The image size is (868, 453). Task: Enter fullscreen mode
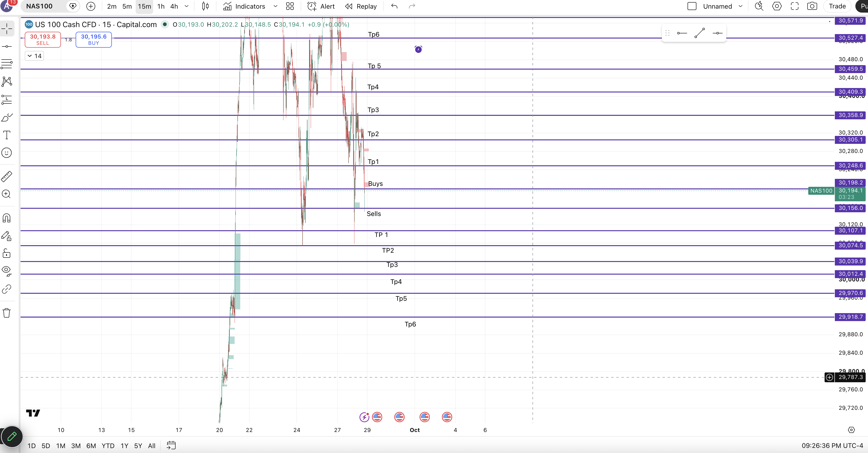(x=794, y=6)
